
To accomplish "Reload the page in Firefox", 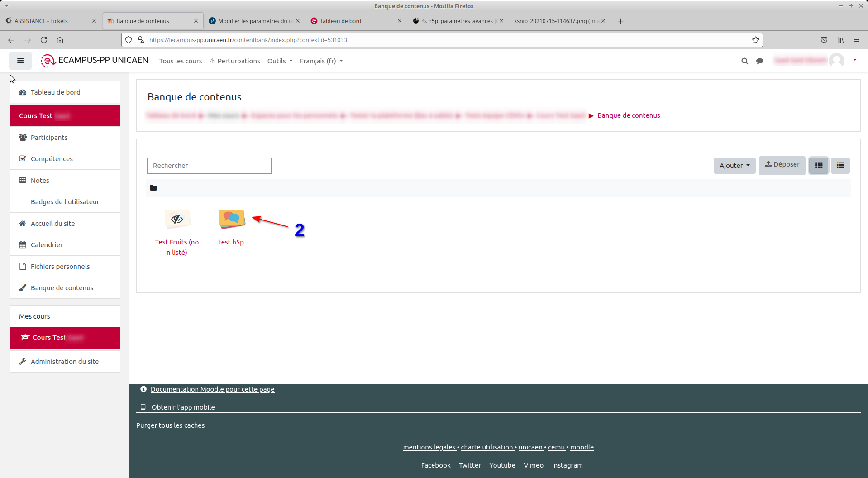I will tap(44, 40).
